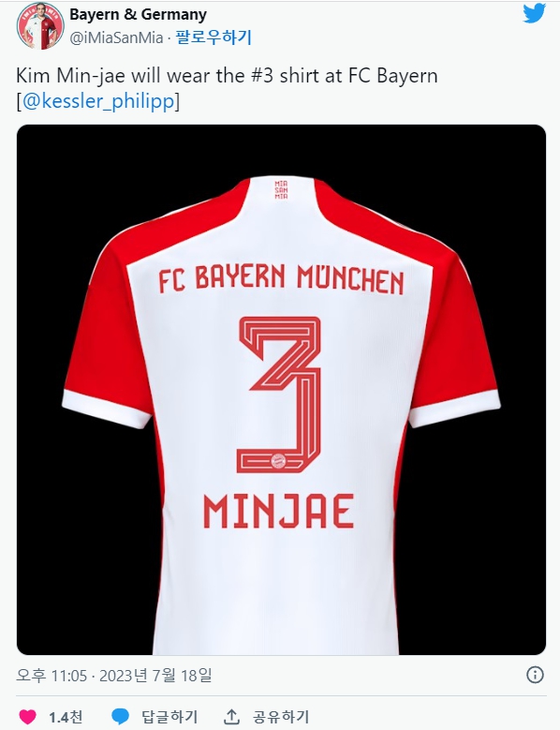Click the 2023년 7월 18일 date
Screen dimensions: 560x730
155,675
